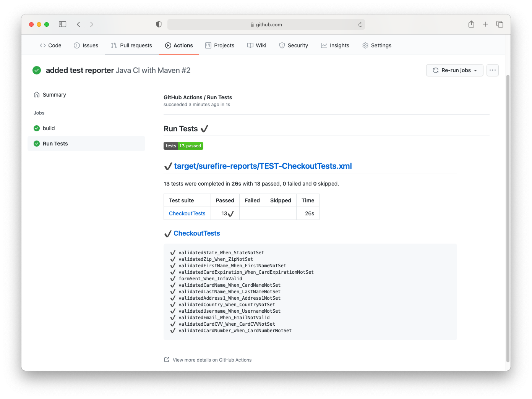Click validatedCardName_When_CardNameNotSet test entry
532x399 pixels.
click(229, 285)
